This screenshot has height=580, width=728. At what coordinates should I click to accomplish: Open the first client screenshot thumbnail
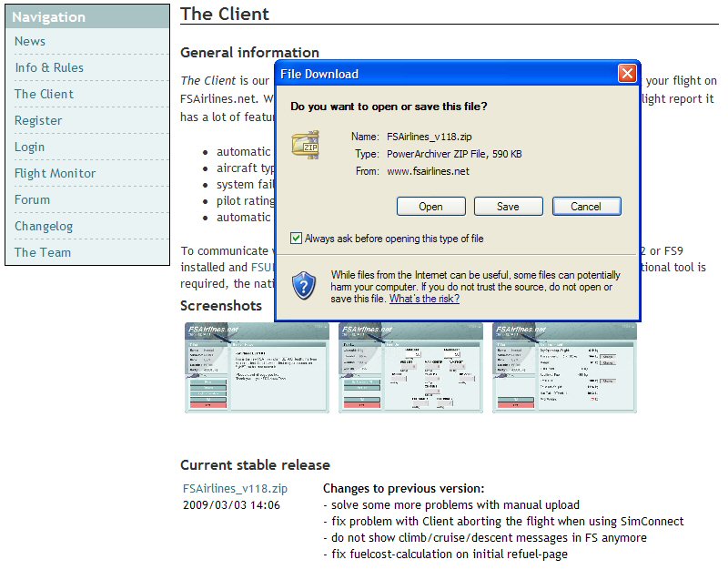[257, 368]
